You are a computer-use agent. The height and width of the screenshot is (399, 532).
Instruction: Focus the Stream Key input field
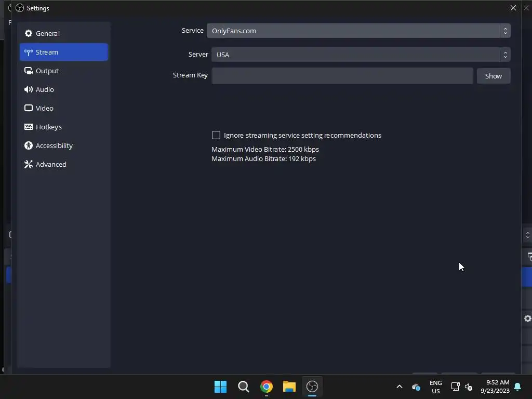pos(342,76)
